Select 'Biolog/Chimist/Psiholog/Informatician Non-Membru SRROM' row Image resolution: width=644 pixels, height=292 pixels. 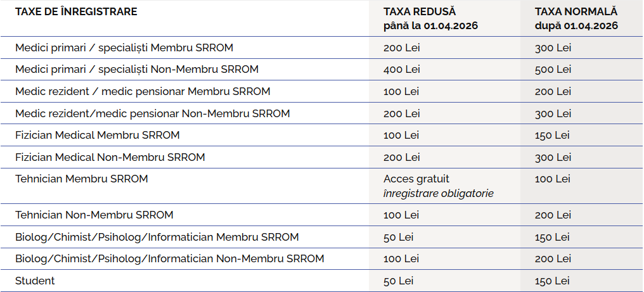[169, 258]
